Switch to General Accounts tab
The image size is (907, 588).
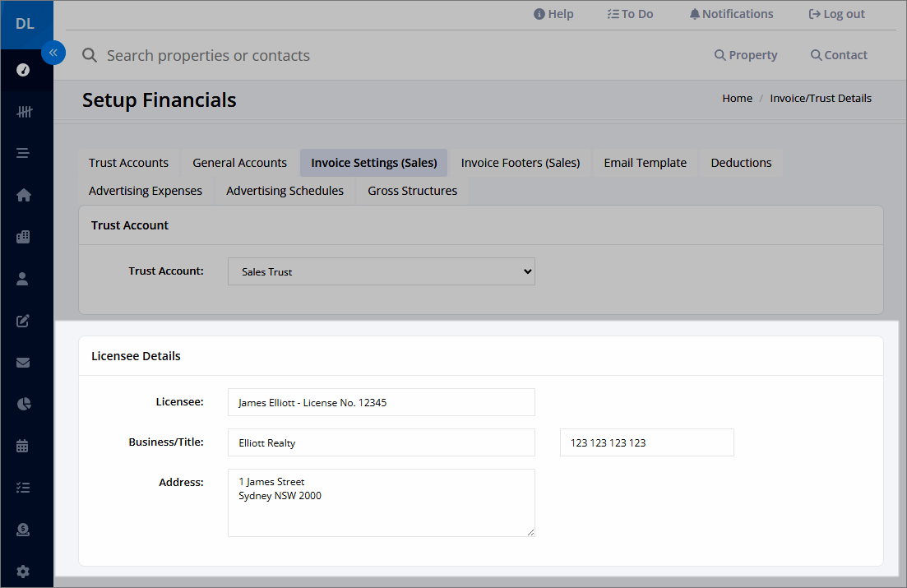coord(239,163)
